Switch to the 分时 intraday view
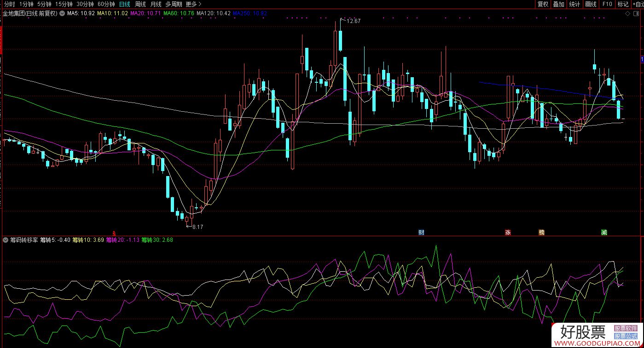 tap(9, 4)
